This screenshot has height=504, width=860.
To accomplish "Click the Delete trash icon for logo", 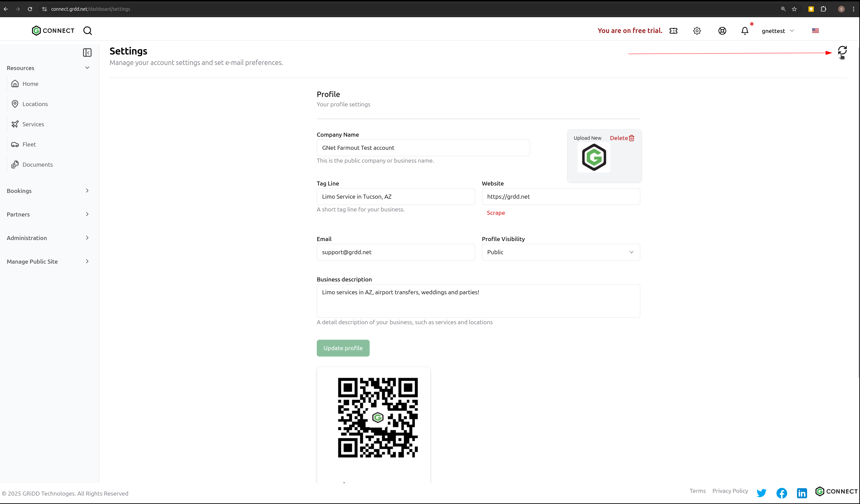I will [631, 138].
